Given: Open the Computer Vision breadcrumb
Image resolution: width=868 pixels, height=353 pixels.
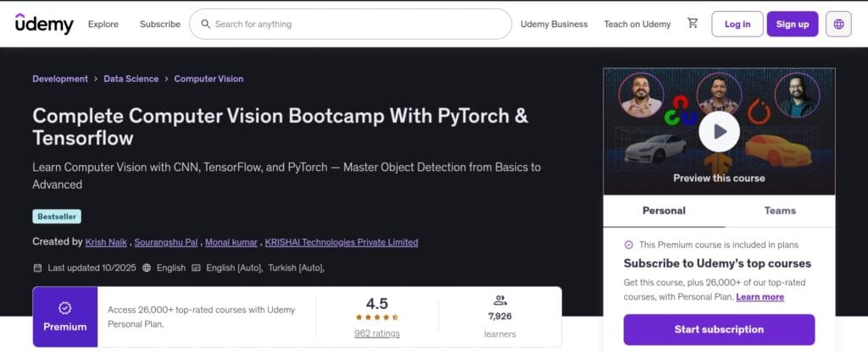Looking at the screenshot, I should pos(209,79).
